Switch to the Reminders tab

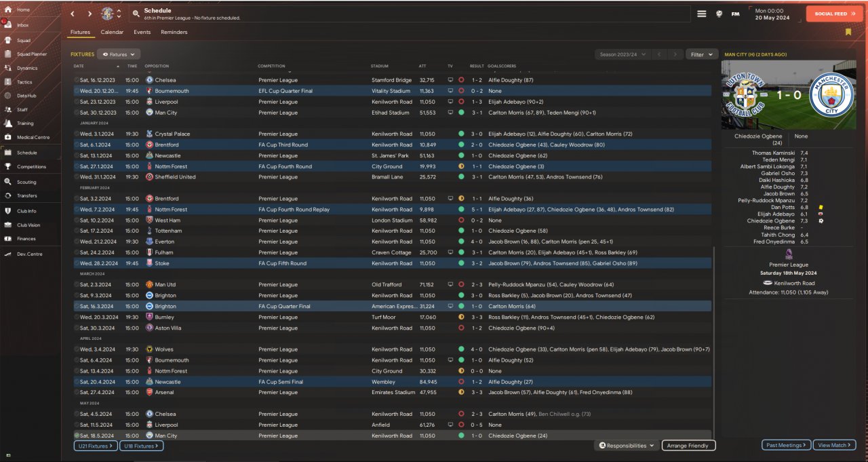[x=174, y=32]
